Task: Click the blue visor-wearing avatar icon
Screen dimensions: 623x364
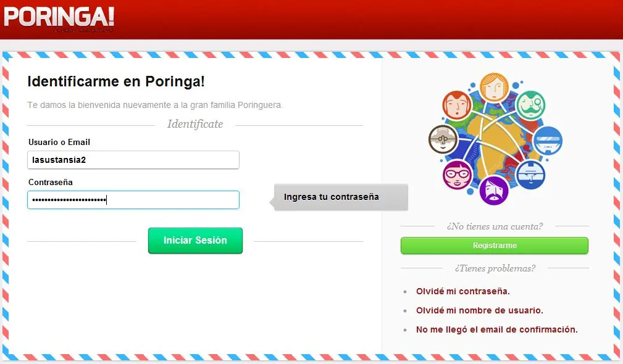Action: pyautogui.click(x=548, y=141)
